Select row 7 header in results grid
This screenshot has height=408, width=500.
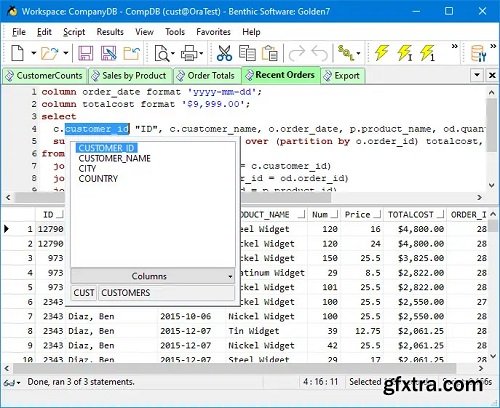pyautogui.click(x=19, y=316)
